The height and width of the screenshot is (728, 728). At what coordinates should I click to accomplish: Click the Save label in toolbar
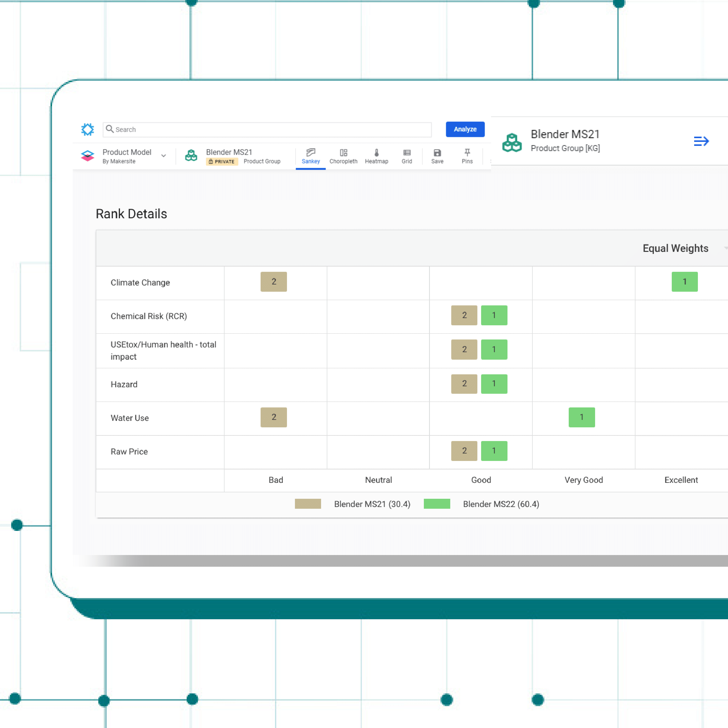click(x=437, y=161)
